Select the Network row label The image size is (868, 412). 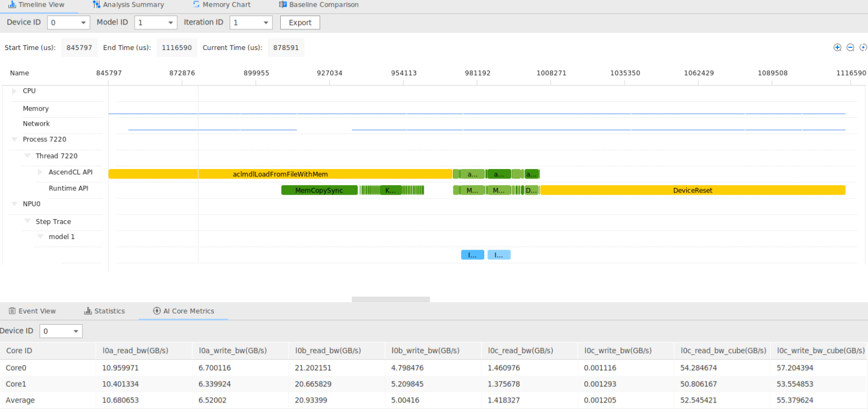[36, 124]
